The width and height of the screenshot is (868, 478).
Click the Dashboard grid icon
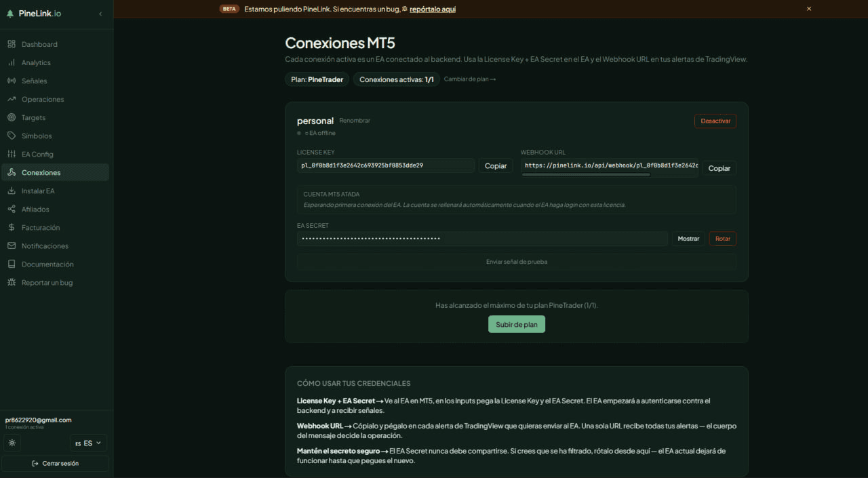point(12,44)
